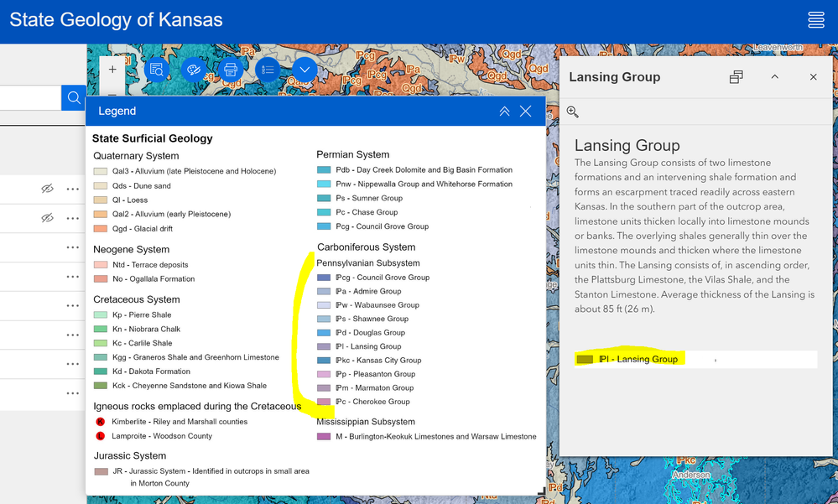Close the Lansing Group popup
The image size is (838, 504).
click(x=813, y=77)
